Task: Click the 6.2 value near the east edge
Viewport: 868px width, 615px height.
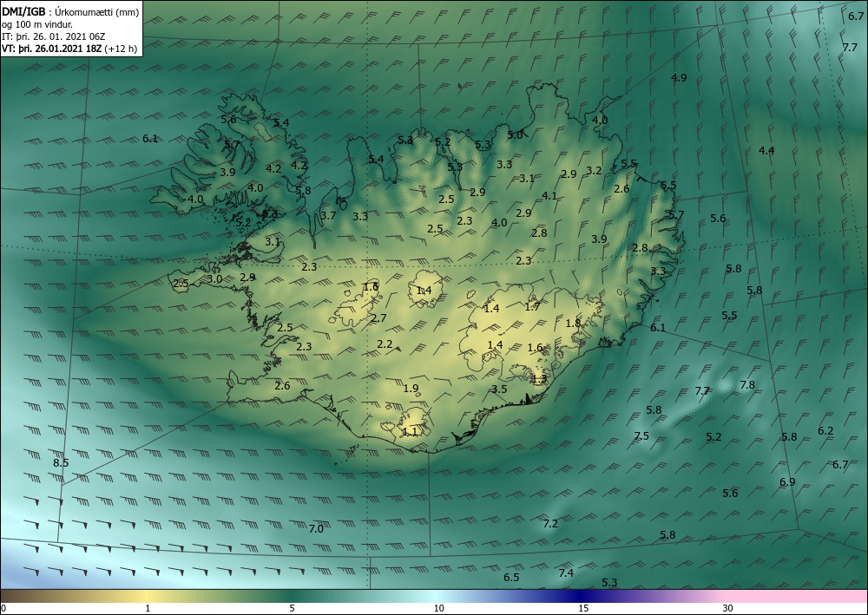Action: 825,430
